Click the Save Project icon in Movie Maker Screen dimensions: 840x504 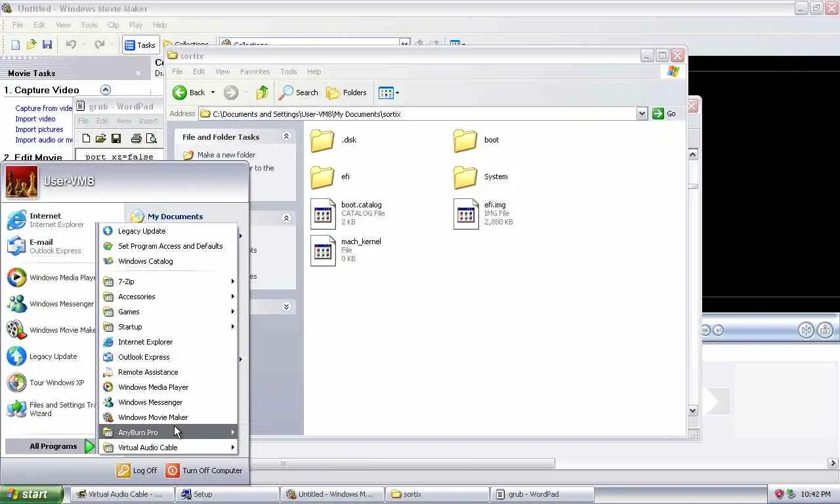(47, 45)
